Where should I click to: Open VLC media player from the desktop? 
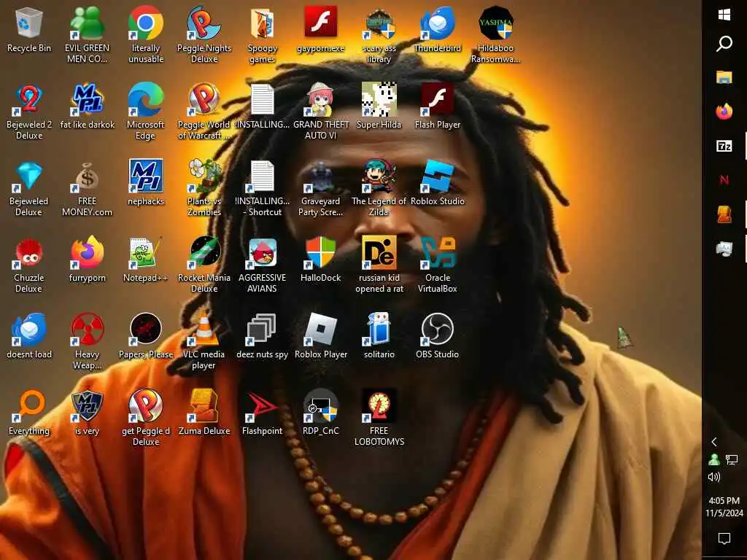204,330
